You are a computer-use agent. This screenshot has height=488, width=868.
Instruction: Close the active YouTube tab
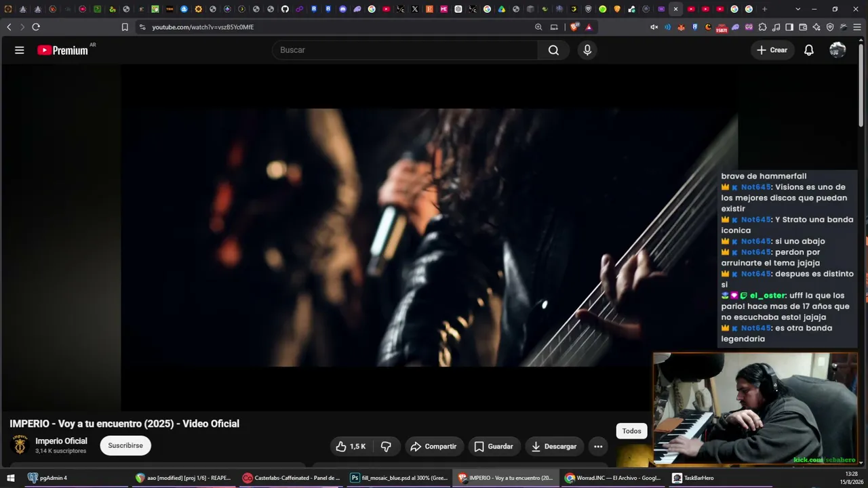(x=675, y=9)
